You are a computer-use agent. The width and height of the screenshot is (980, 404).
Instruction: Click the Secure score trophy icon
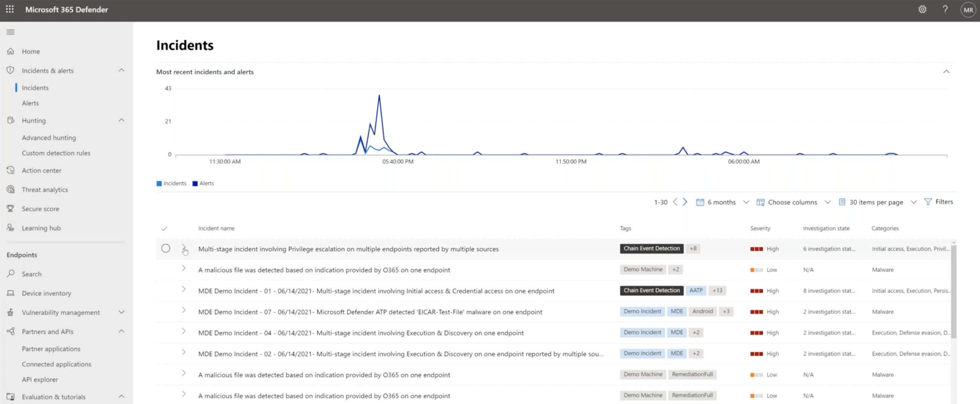point(11,208)
